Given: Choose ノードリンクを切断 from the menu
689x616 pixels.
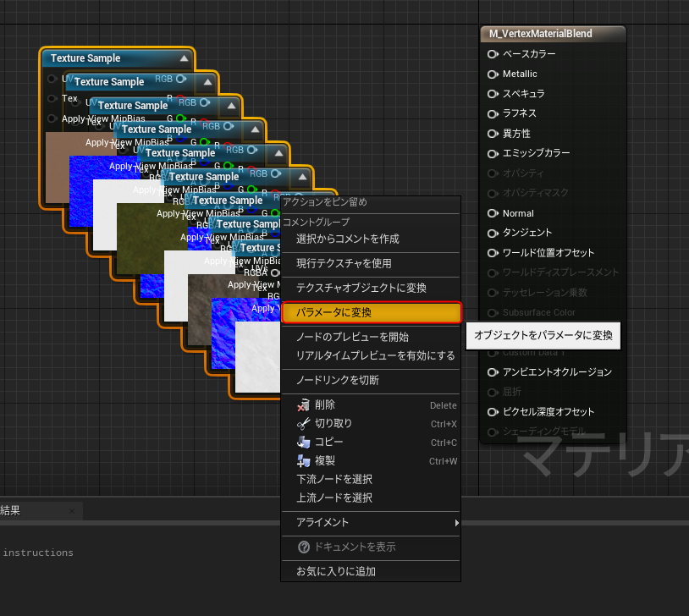Looking at the screenshot, I should coord(371,380).
